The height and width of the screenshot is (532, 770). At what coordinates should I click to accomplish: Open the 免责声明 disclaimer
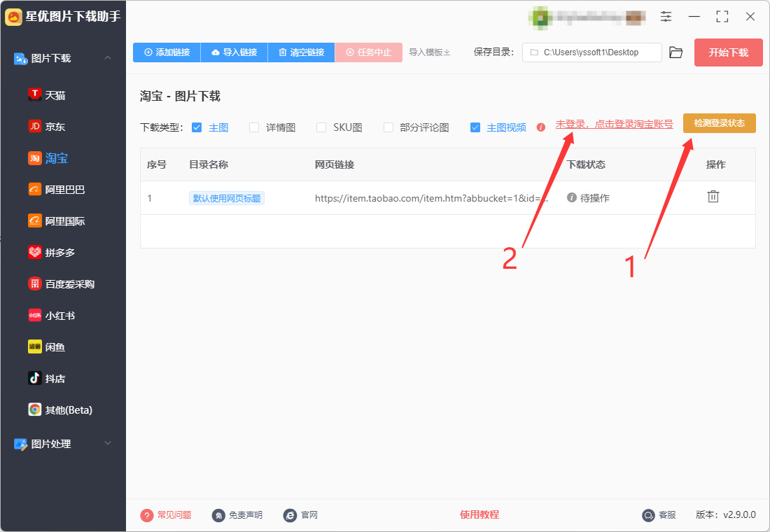238,514
